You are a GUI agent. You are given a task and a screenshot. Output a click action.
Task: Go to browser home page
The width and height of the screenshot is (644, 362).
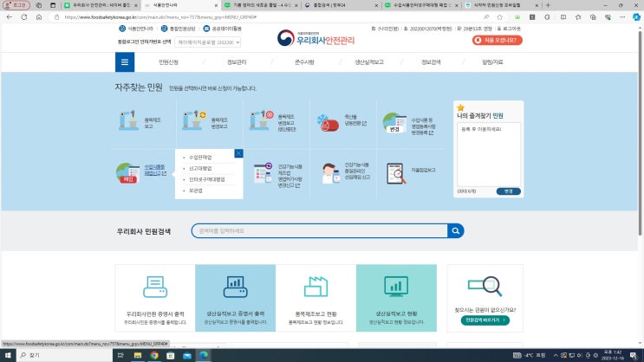point(39,16)
